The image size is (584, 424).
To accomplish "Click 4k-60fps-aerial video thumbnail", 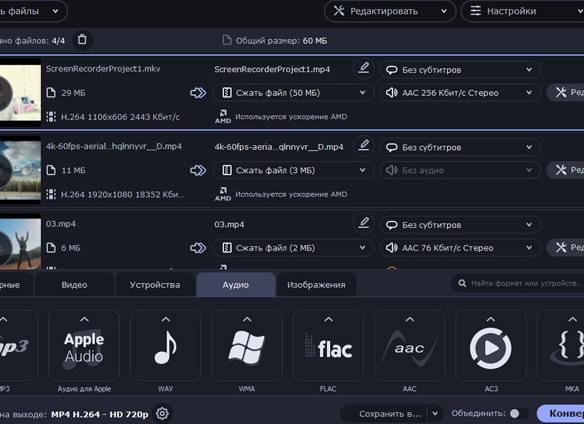I will pyautogui.click(x=20, y=170).
